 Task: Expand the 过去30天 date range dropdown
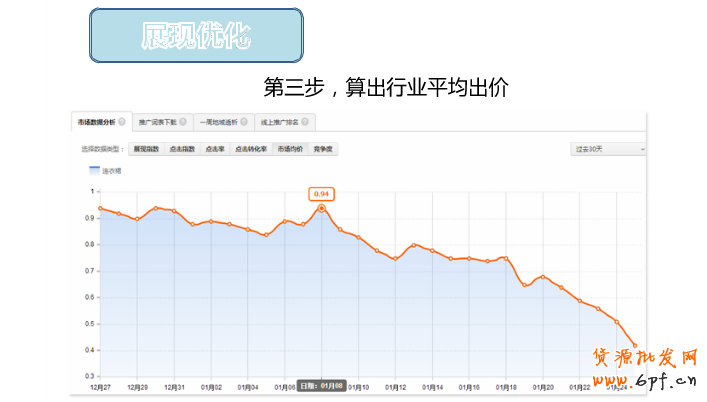point(608,149)
